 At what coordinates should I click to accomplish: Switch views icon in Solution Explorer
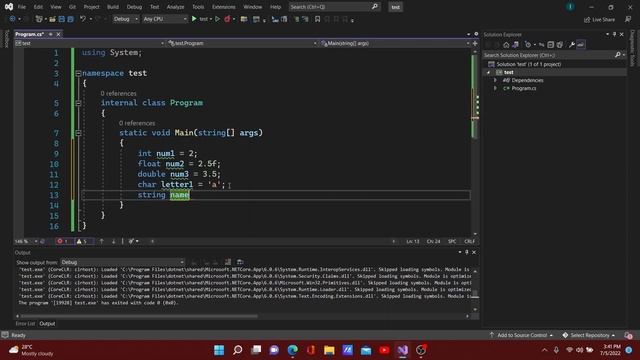pyautogui.click(x=516, y=45)
